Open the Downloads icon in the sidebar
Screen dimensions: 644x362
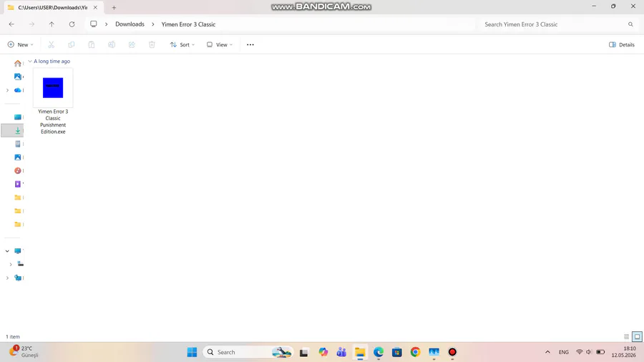[x=18, y=130]
